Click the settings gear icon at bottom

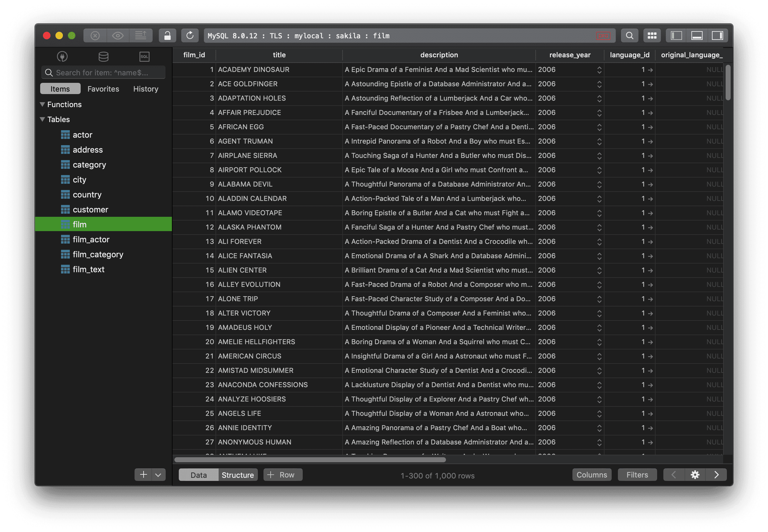pyautogui.click(x=695, y=474)
